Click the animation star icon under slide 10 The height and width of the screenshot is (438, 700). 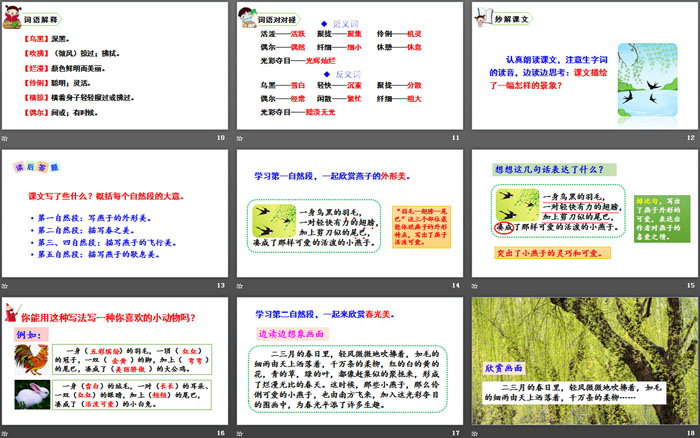(x=6, y=139)
